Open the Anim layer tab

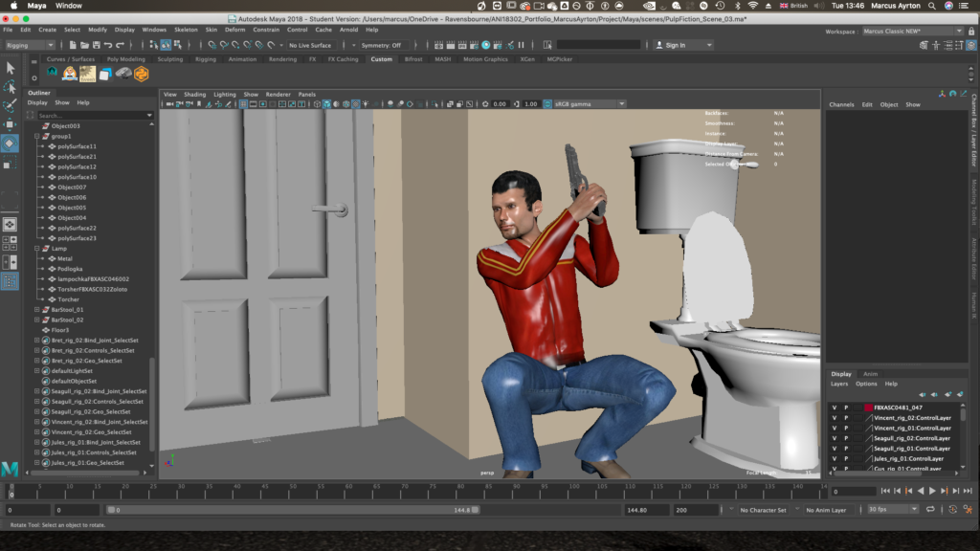[x=870, y=374]
